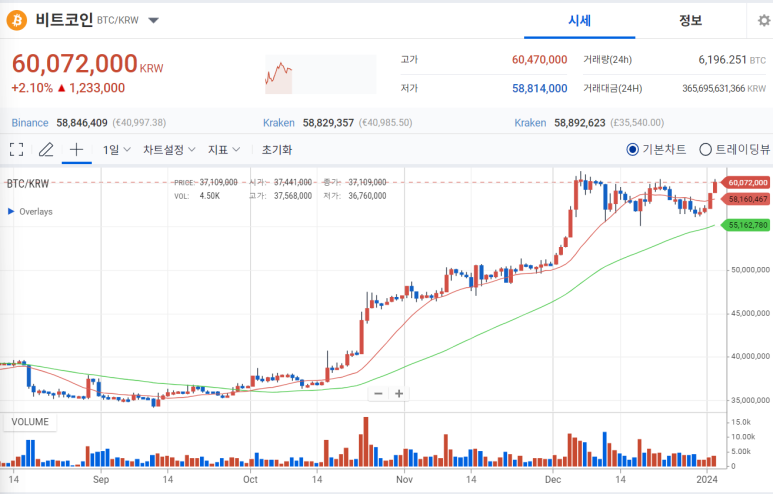Open the 지표 indicators dropdown
Viewport: 773px width, 494px height.
(224, 150)
